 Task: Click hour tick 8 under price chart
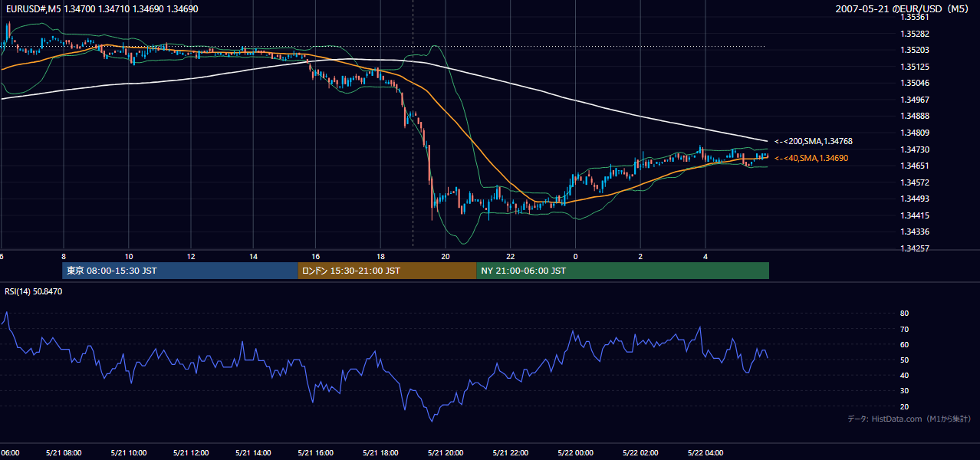click(x=64, y=256)
